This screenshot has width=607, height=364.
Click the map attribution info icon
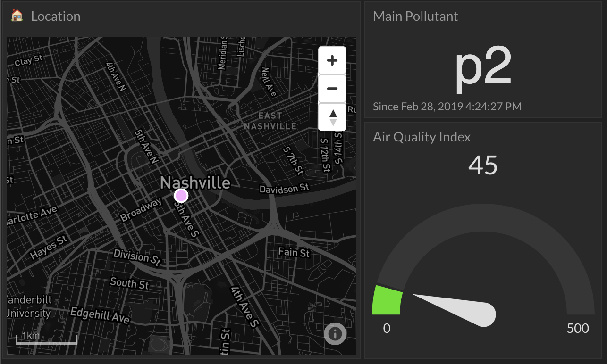[335, 334]
